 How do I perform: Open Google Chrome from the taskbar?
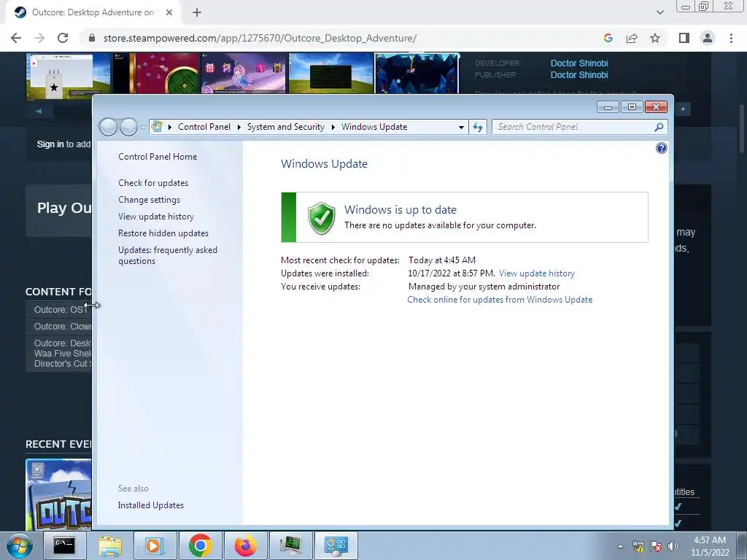(200, 545)
